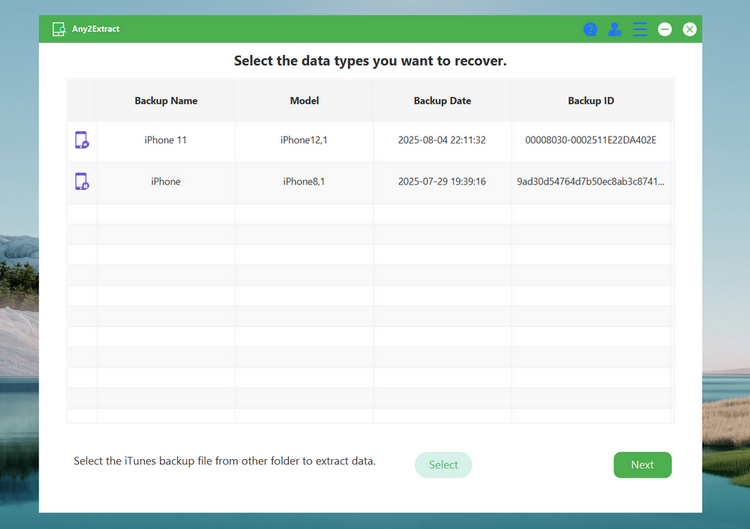Close the Any2Extract window
The height and width of the screenshot is (529, 750).
[690, 29]
